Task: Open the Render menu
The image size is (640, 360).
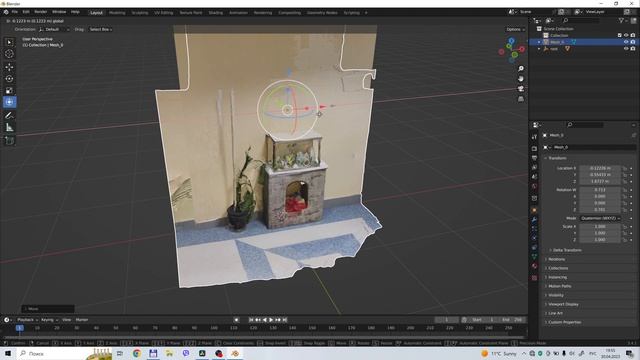Action: [41, 12]
